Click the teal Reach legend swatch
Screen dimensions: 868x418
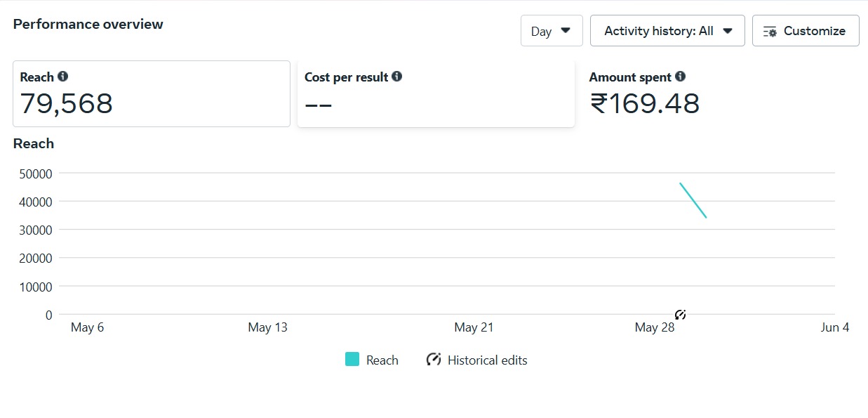click(x=352, y=360)
